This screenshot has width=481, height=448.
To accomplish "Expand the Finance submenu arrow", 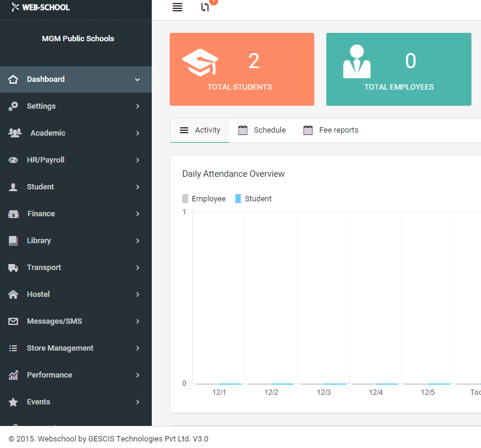I will click(137, 214).
